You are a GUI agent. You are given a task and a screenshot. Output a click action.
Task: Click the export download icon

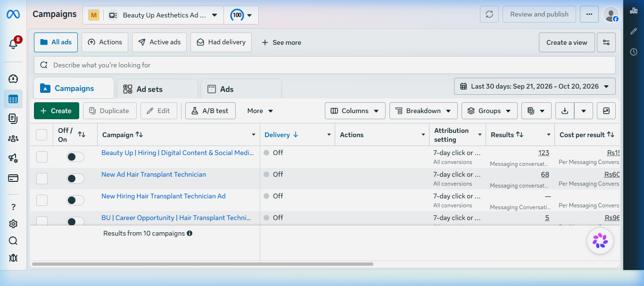pos(565,111)
